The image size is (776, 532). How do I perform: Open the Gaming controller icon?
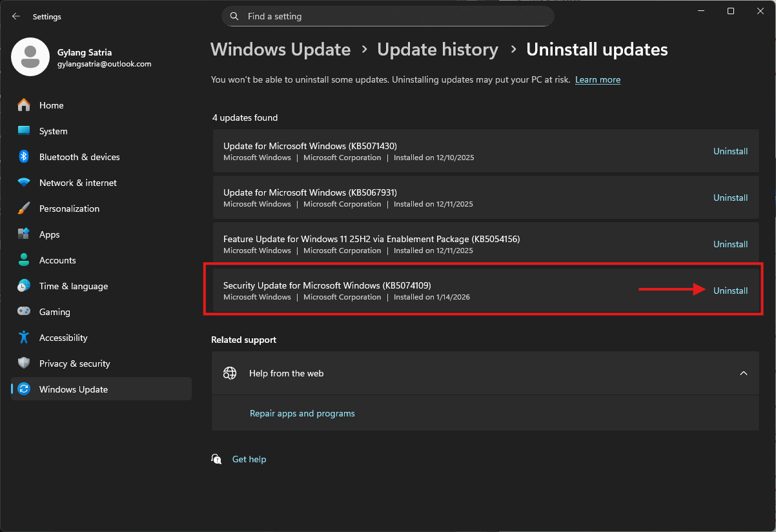click(24, 312)
